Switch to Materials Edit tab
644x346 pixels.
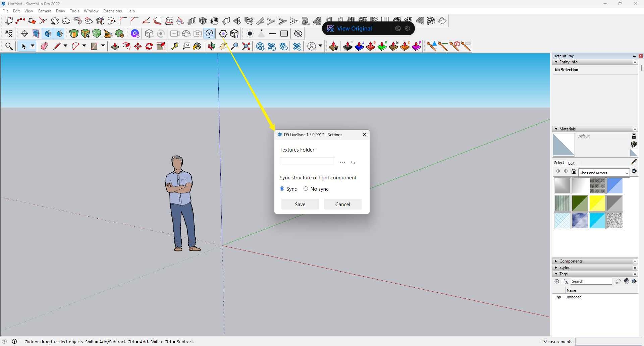(x=571, y=163)
